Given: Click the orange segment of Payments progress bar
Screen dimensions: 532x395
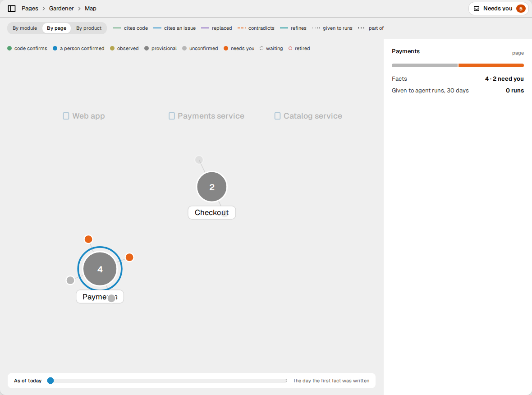Looking at the screenshot, I should [x=491, y=65].
